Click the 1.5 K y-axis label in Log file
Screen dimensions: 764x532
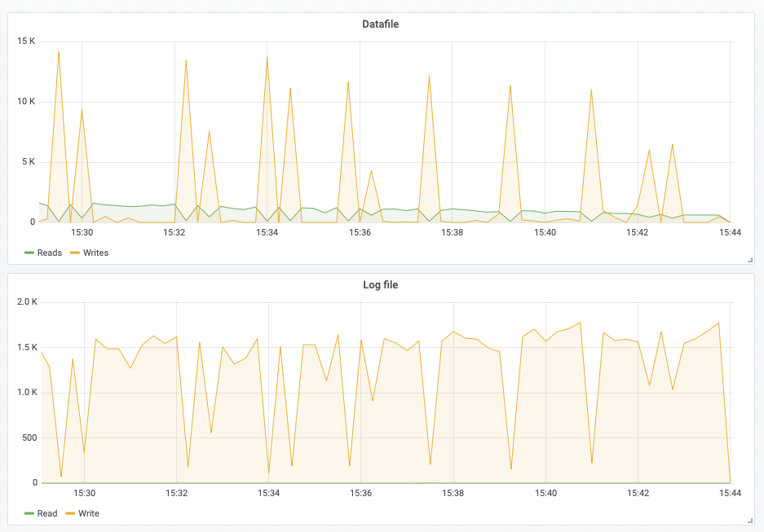[27, 347]
